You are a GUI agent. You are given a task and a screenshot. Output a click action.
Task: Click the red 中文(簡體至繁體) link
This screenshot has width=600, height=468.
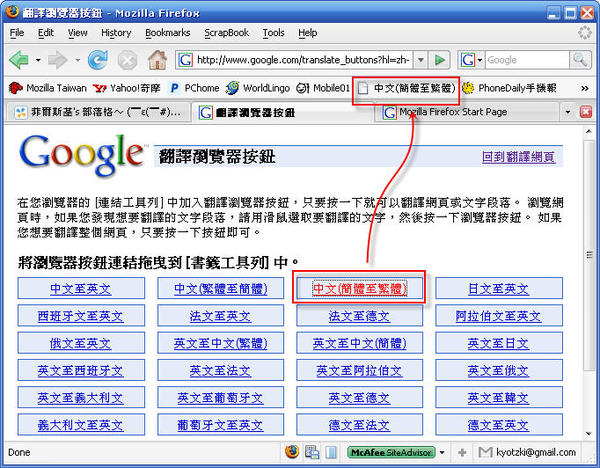[x=359, y=289]
